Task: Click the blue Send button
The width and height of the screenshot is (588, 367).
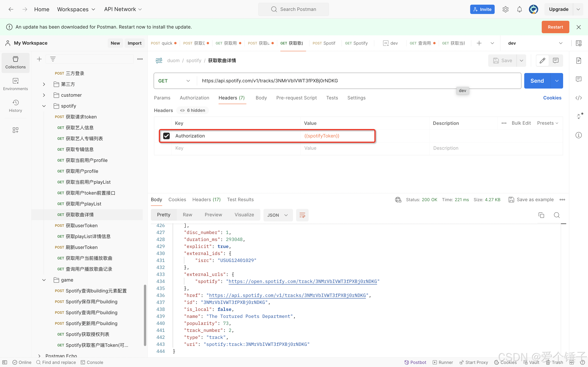Action: (537, 81)
